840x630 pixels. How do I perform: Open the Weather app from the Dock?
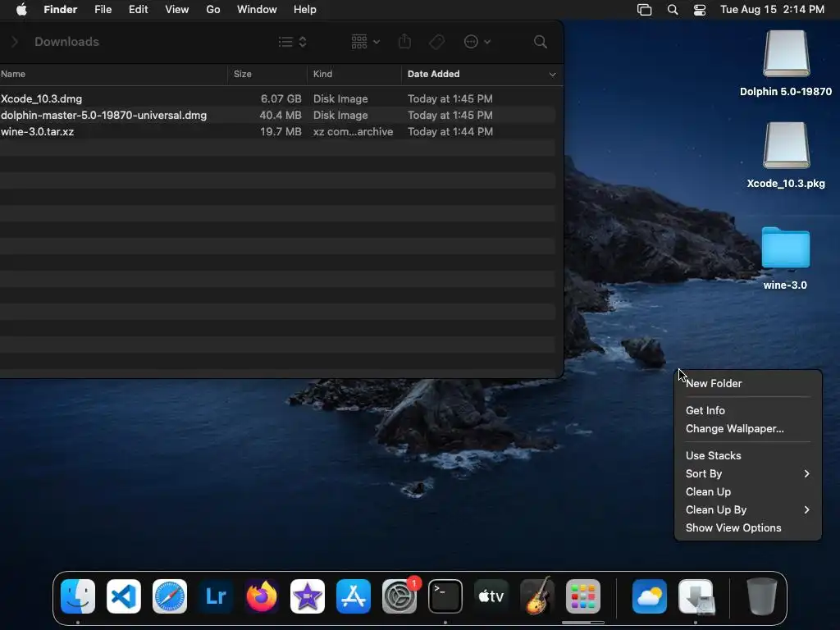click(x=650, y=596)
